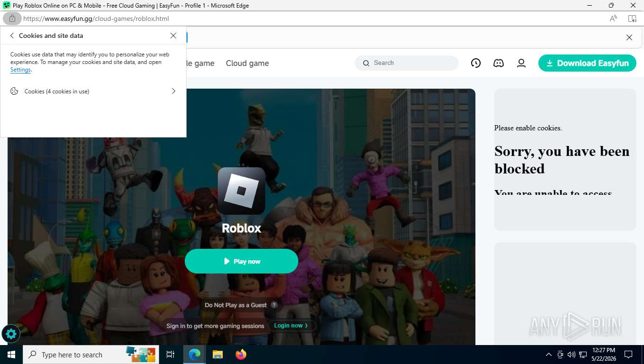This screenshot has width=644, height=364.
Task: Click the Login now link
Action: point(292,326)
